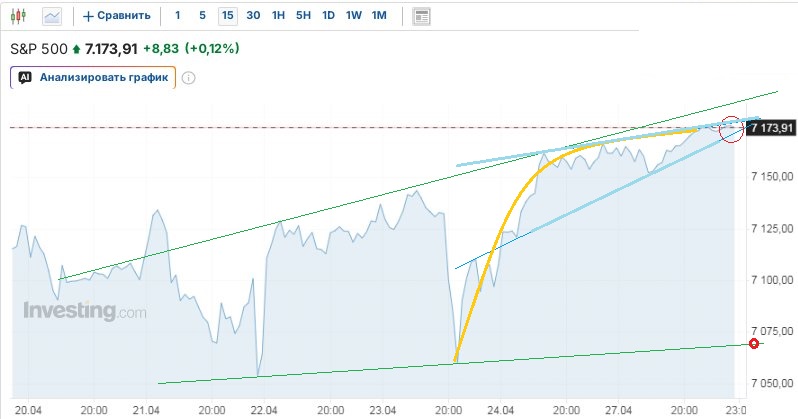Screen dimensions: 798x419
Task: Switch to the 1H interval
Action: tap(278, 16)
